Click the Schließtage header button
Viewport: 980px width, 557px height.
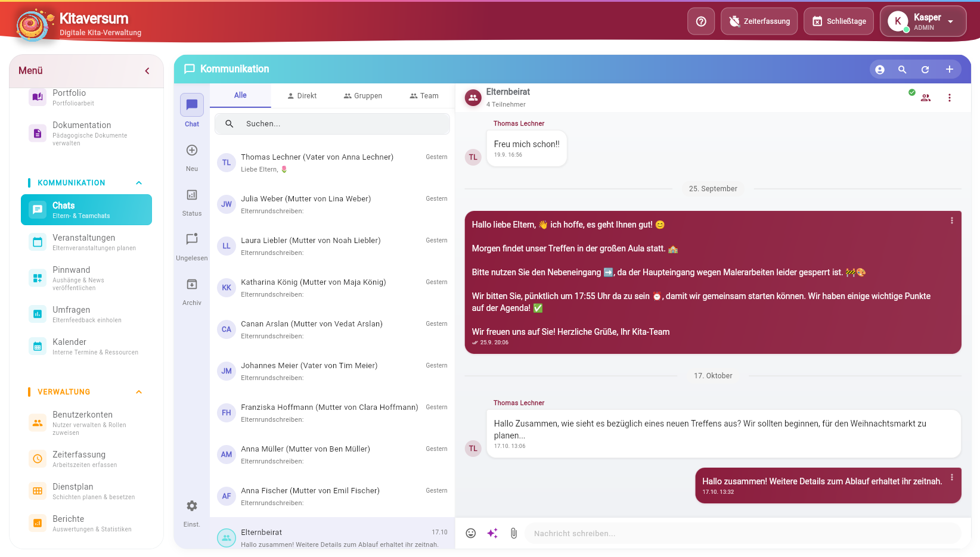[x=838, y=21]
